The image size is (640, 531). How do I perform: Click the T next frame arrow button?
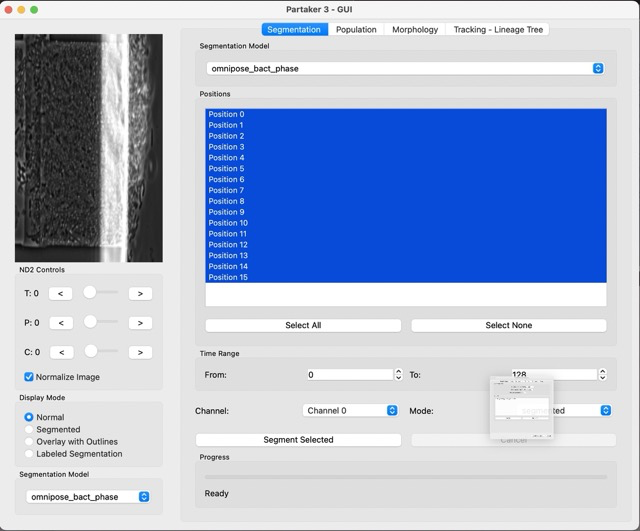(140, 293)
